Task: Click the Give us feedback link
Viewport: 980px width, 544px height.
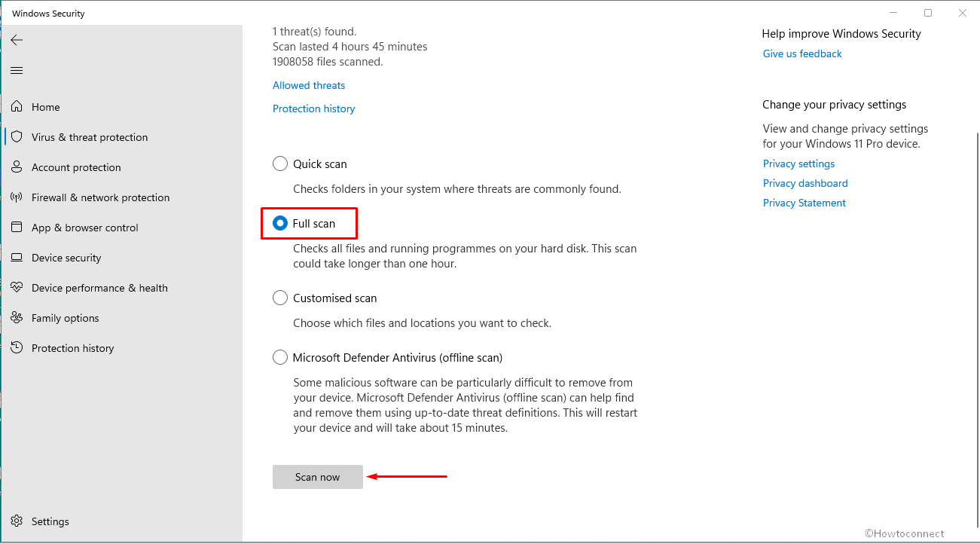Action: (802, 53)
